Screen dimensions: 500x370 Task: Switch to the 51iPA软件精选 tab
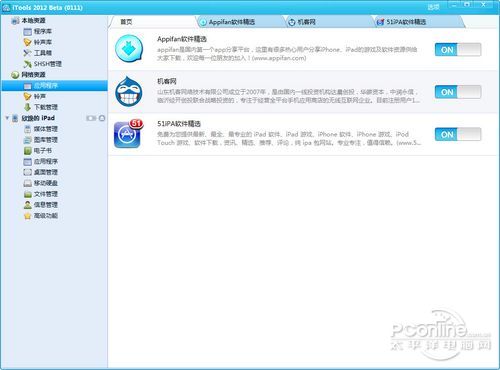[418, 22]
